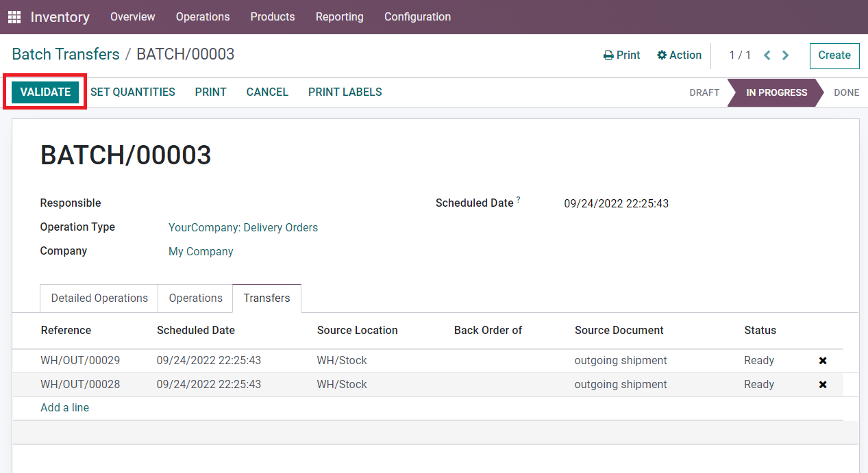Click Set Quantities button

coord(133,92)
